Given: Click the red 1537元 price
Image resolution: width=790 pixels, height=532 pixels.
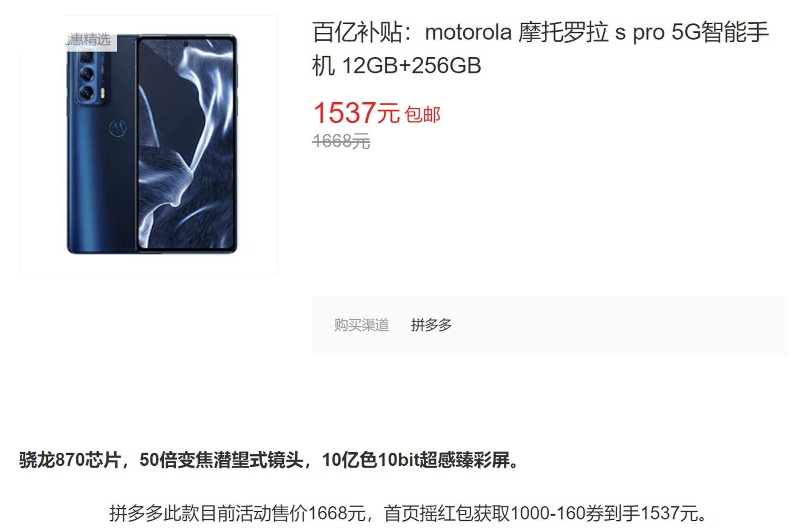Looking at the screenshot, I should point(357,113).
